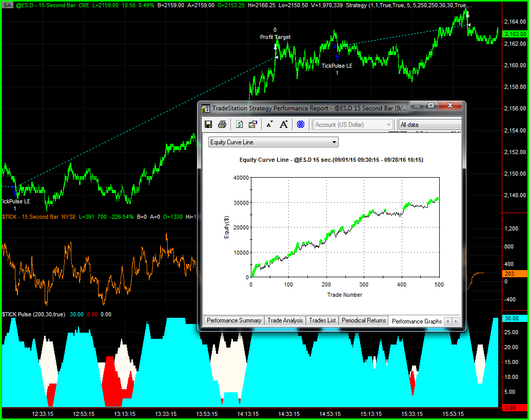Image resolution: width=529 pixels, height=420 pixels.
Task: Click the 2,164.00 price axis label
Action: coord(515,22)
